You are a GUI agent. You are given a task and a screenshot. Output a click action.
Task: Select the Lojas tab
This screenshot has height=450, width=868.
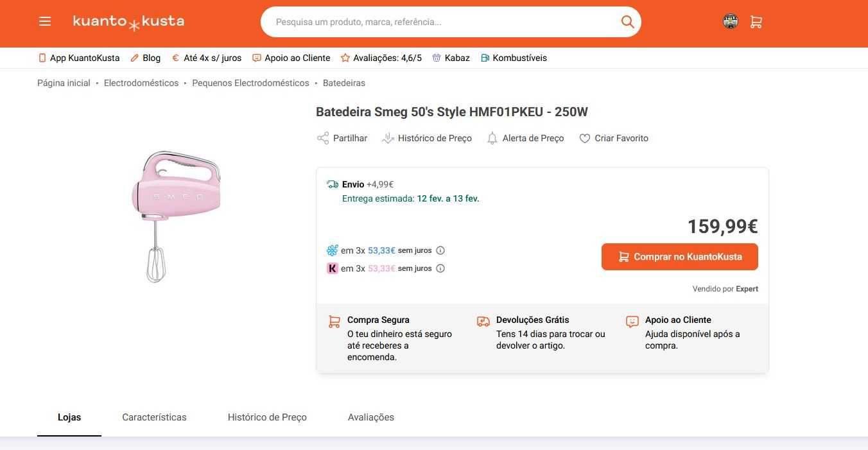[69, 417]
